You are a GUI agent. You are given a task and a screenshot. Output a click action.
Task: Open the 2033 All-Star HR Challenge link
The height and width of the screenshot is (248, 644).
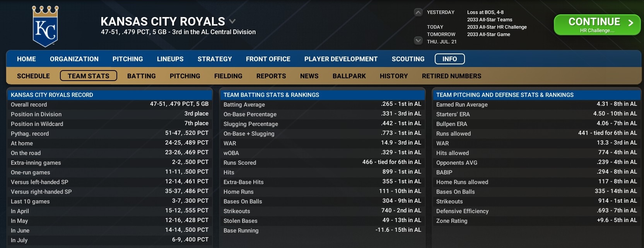497,27
